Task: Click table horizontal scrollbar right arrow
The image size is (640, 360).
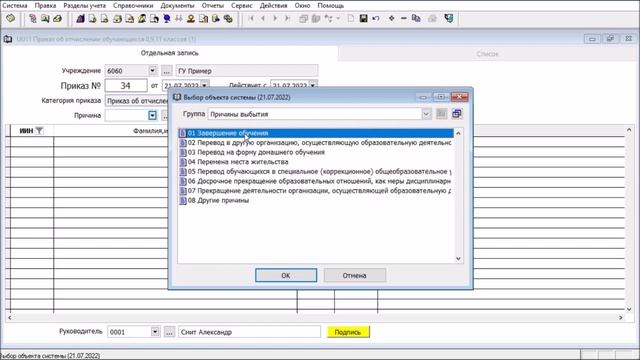Action: (621, 317)
